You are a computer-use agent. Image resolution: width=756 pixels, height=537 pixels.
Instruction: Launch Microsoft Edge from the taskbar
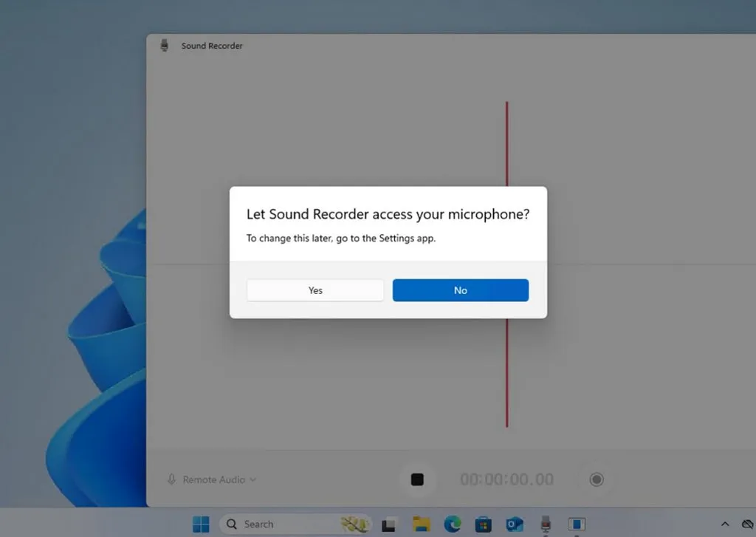(x=452, y=524)
